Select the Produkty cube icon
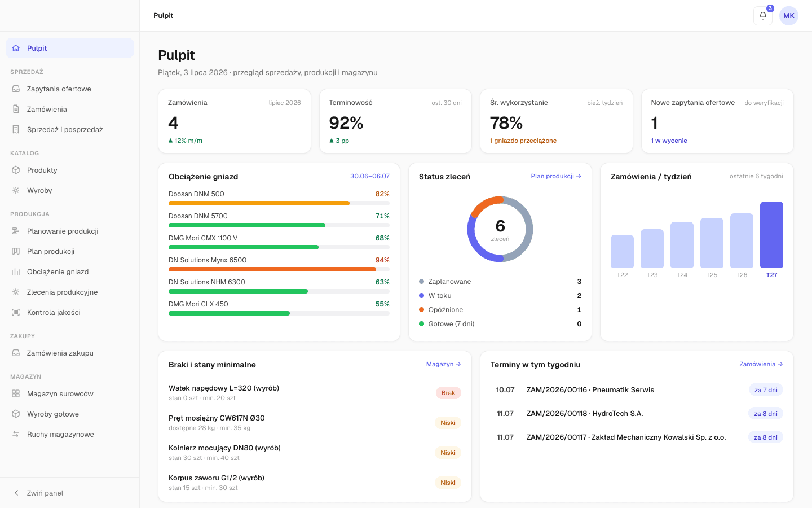This screenshot has height=508, width=812. (x=16, y=170)
